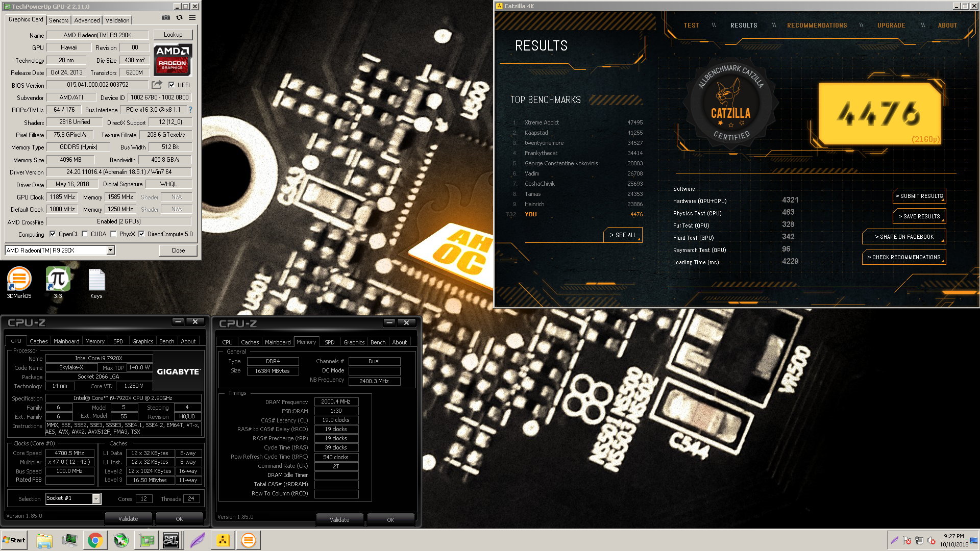Open RECOMMENDATIONS section in Catzilla
The image size is (980, 551).
click(817, 26)
